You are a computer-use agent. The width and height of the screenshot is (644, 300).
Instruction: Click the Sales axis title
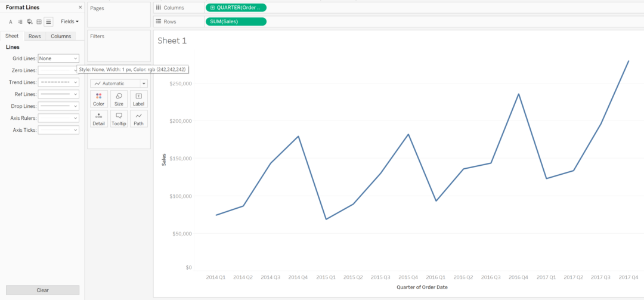coord(164,159)
